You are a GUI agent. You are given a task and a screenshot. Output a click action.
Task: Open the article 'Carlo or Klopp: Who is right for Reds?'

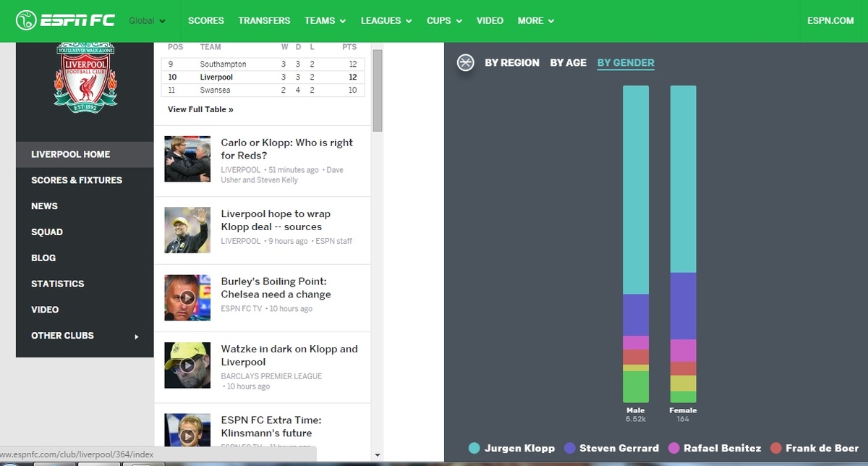coord(287,149)
